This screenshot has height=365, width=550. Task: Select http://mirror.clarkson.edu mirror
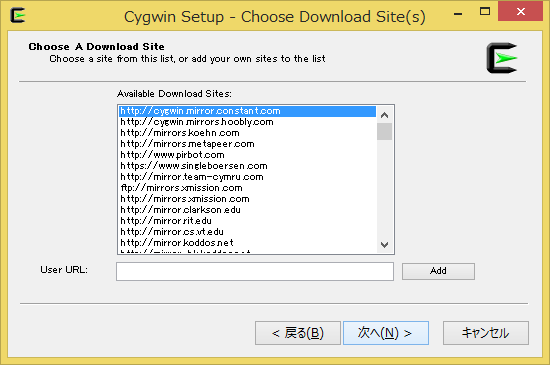(247, 210)
